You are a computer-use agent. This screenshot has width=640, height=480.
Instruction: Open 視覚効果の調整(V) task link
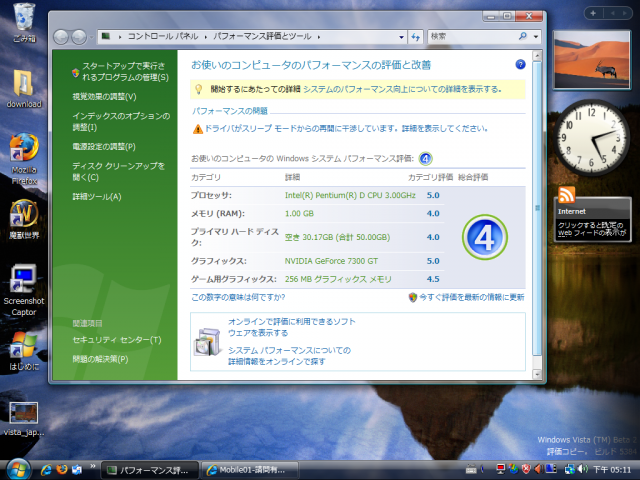pos(104,97)
